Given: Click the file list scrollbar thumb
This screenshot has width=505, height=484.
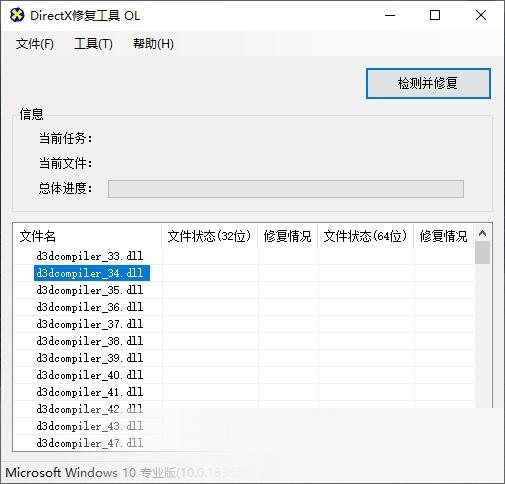Looking at the screenshot, I should pyautogui.click(x=482, y=253).
